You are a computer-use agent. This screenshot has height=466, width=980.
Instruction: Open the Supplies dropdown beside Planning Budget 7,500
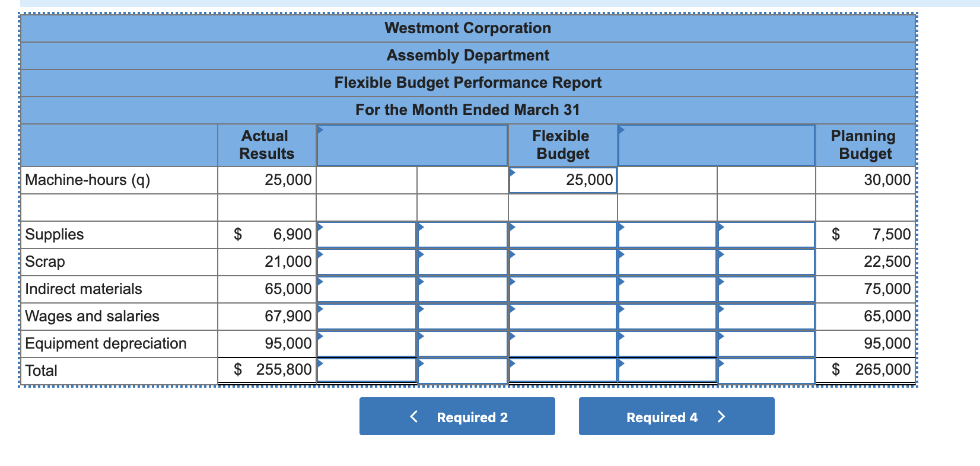(x=766, y=235)
